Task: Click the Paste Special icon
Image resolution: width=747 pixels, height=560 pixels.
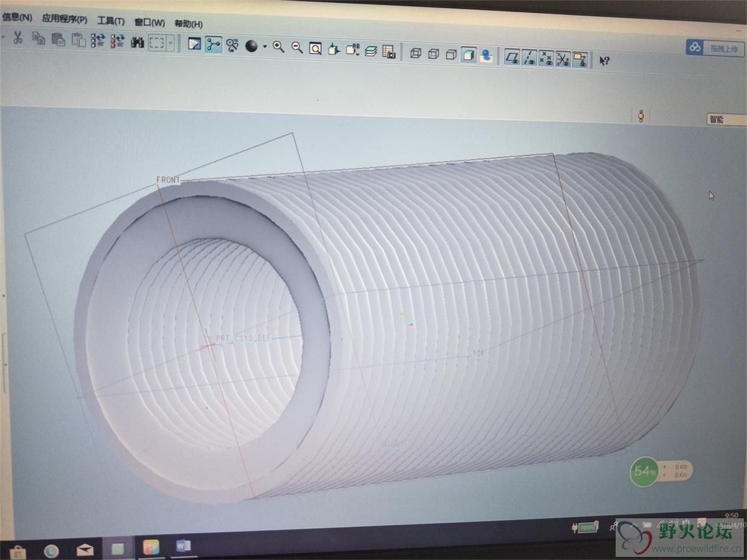Action: [x=78, y=40]
